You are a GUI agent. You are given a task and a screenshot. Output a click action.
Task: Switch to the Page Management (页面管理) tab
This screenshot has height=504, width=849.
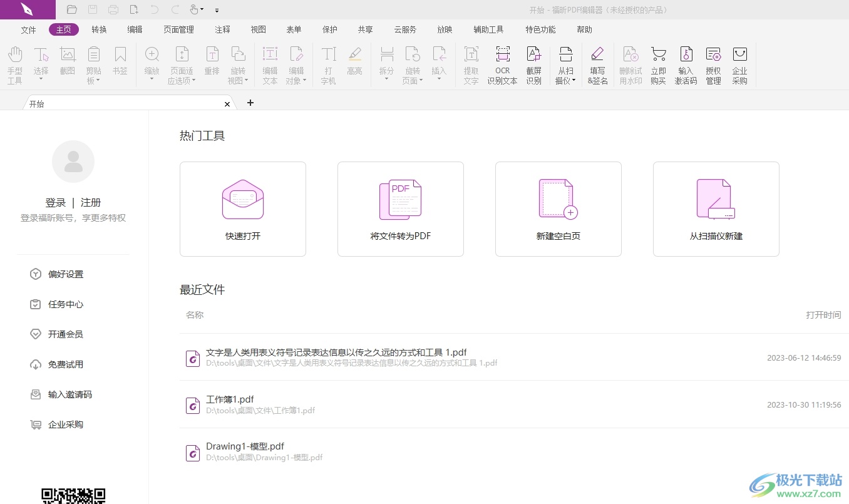[179, 29]
